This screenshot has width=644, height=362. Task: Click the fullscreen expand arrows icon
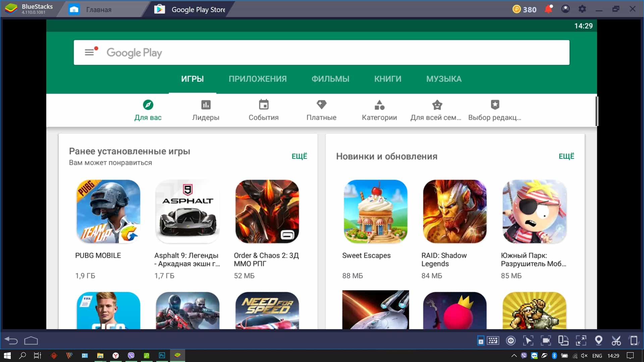581,341
